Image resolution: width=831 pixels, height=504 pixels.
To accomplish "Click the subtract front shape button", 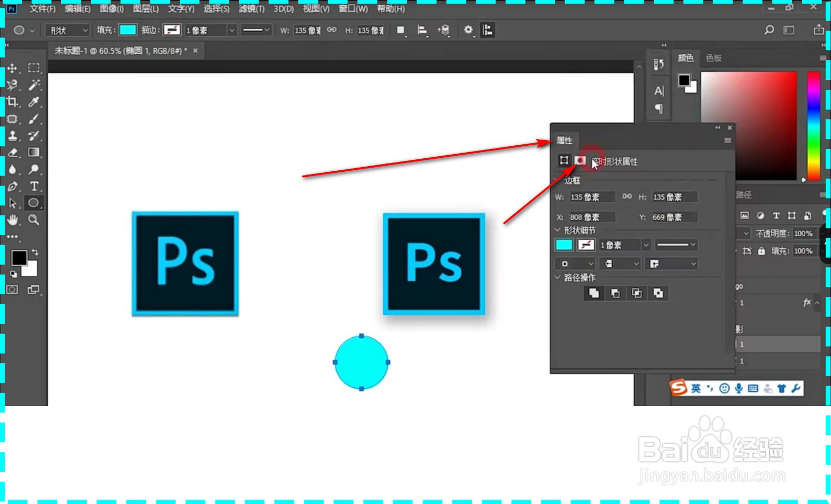I will coord(615,293).
